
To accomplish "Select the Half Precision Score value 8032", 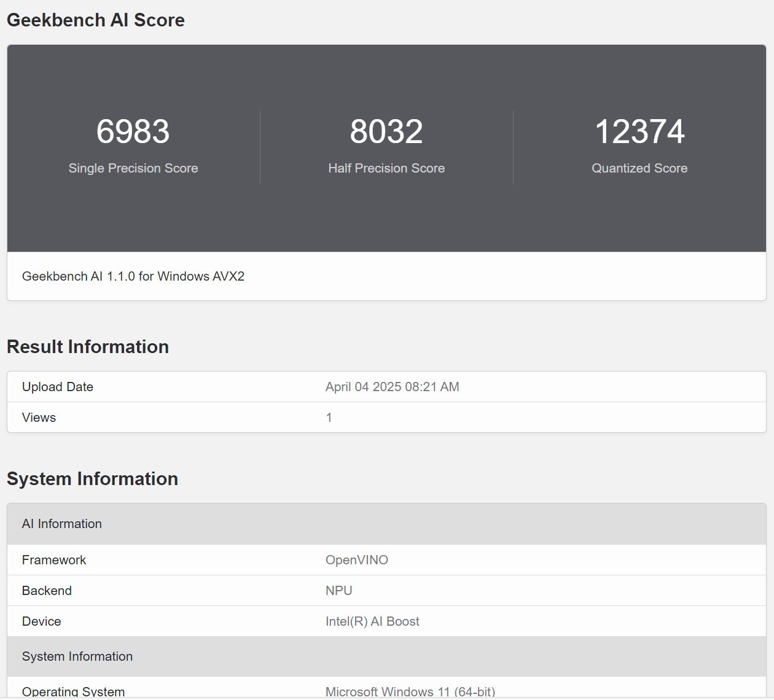I will (x=386, y=131).
